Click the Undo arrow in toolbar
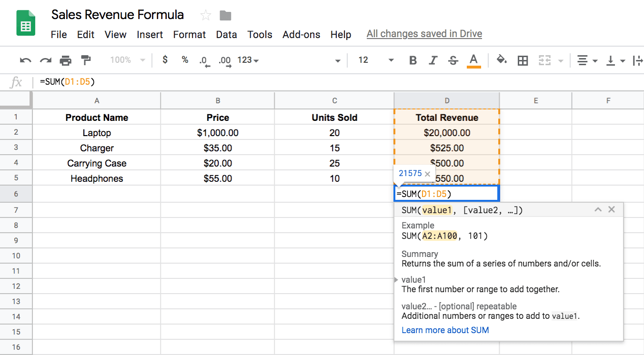 [x=26, y=60]
